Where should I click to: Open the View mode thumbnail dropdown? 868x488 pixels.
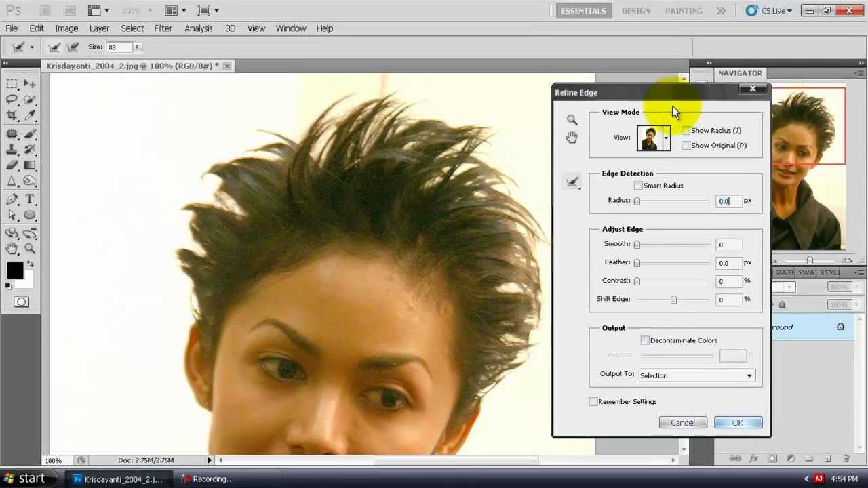pyautogui.click(x=667, y=138)
